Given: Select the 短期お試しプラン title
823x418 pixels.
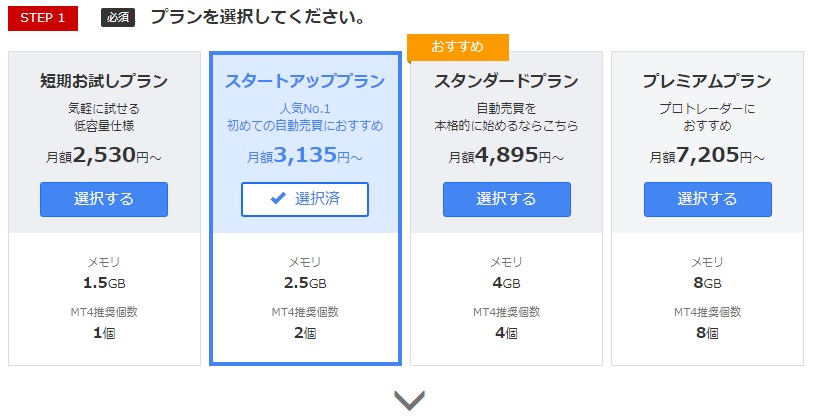Looking at the screenshot, I should tap(104, 81).
